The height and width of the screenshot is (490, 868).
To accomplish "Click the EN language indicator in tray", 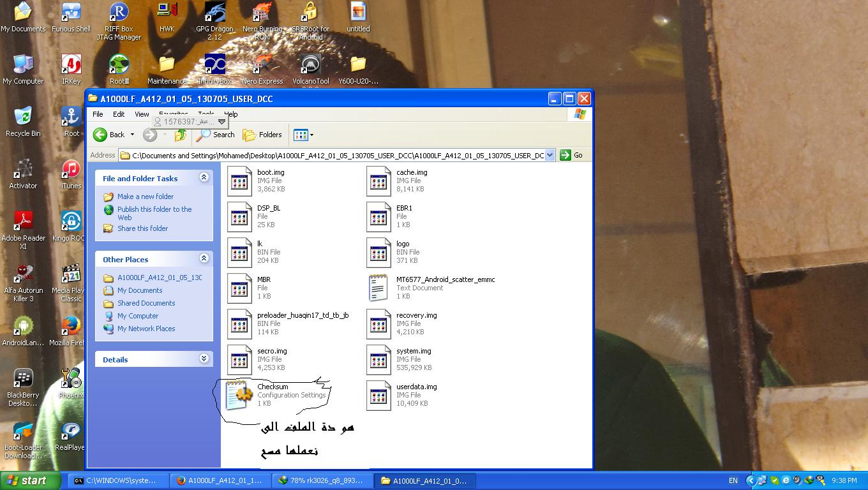I will tap(733, 480).
